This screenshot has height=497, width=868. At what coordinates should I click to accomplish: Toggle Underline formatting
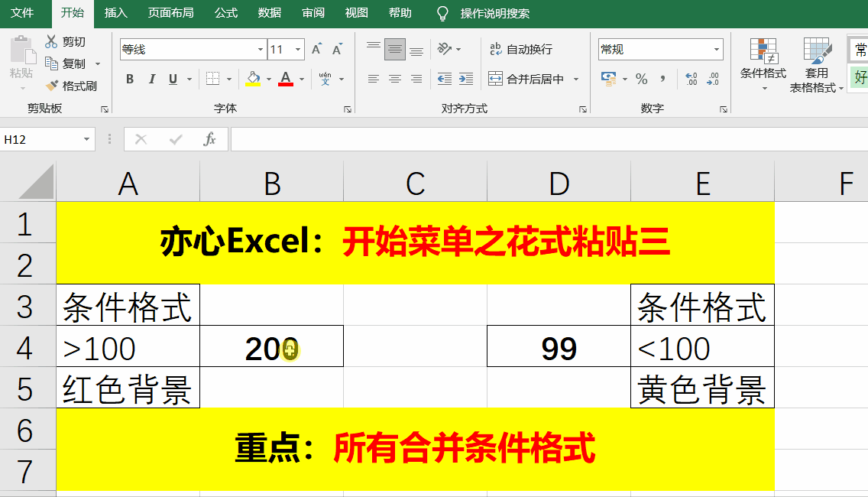tap(173, 80)
